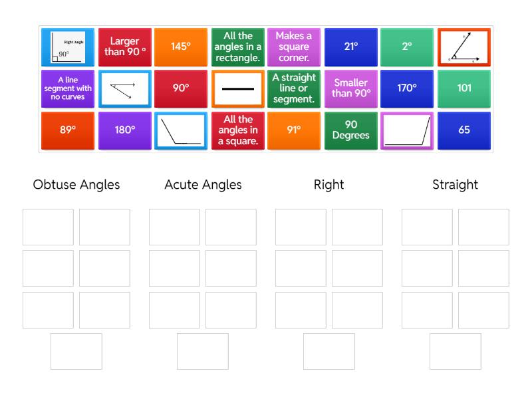The height and width of the screenshot is (399, 532).
Task: Click the purple-bordered obtuse angle picture tile
Action: pos(407,130)
